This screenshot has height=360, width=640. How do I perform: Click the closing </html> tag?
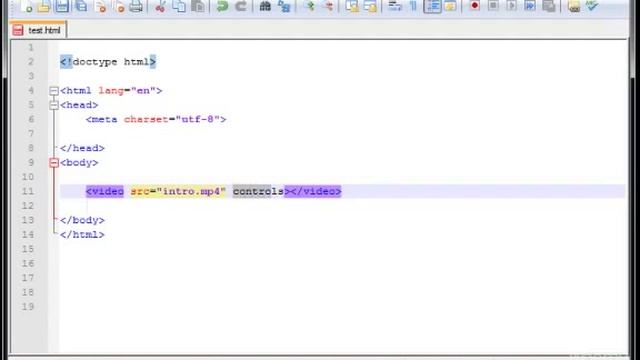coord(82,235)
